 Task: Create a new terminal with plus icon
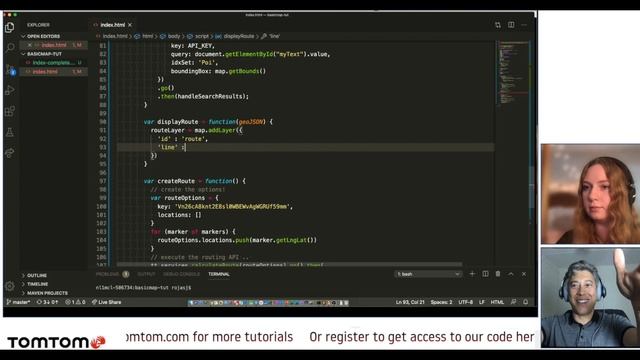(472, 274)
